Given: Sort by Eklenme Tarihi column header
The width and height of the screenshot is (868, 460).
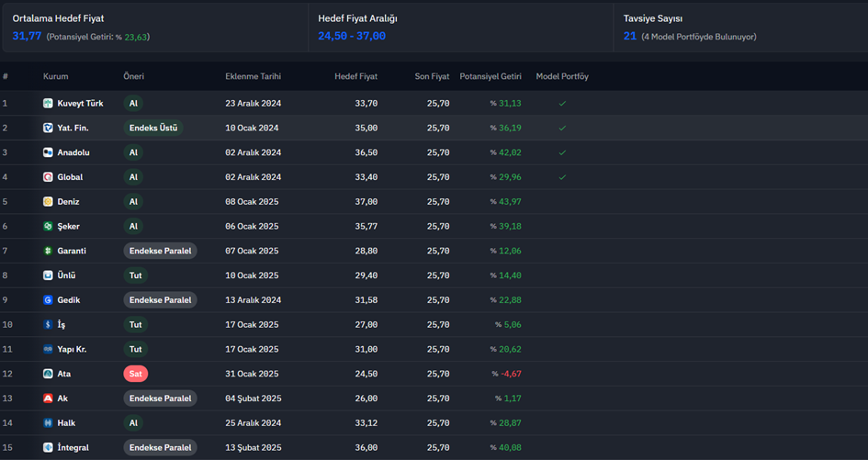Looking at the screenshot, I should coord(253,76).
